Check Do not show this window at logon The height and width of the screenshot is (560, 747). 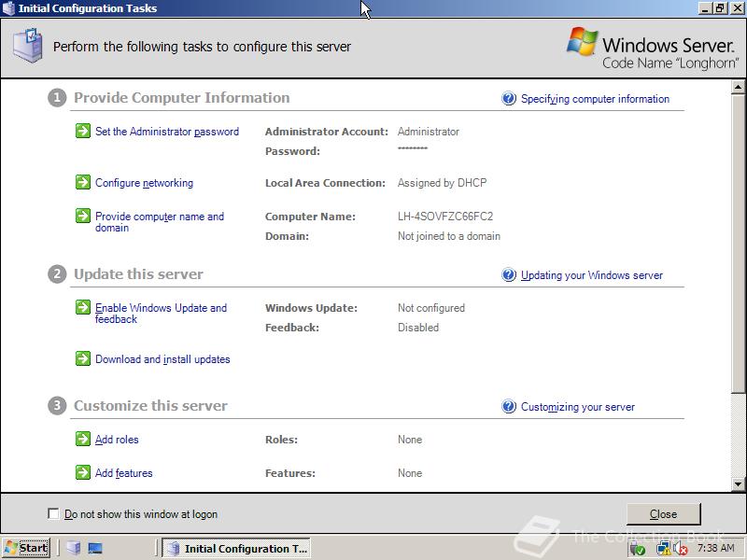(x=53, y=513)
